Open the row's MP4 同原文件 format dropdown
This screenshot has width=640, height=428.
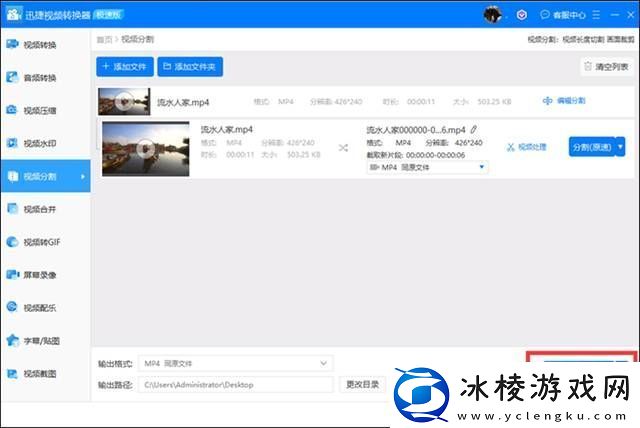coord(427,167)
